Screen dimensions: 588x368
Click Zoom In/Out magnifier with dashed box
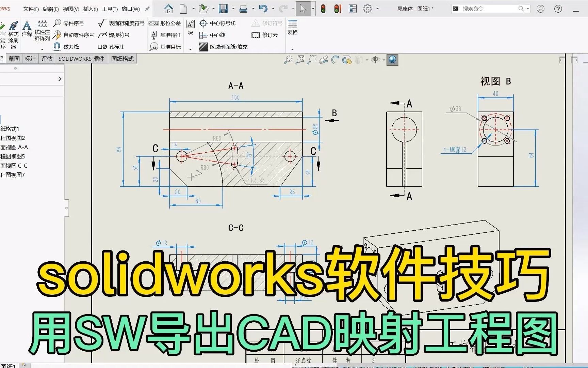pyautogui.click(x=311, y=60)
